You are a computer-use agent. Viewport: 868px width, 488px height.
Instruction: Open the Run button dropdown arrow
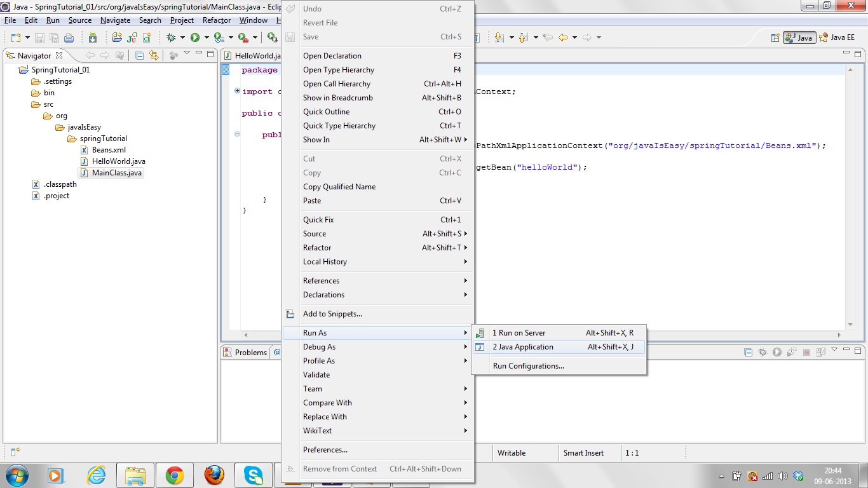point(207,37)
